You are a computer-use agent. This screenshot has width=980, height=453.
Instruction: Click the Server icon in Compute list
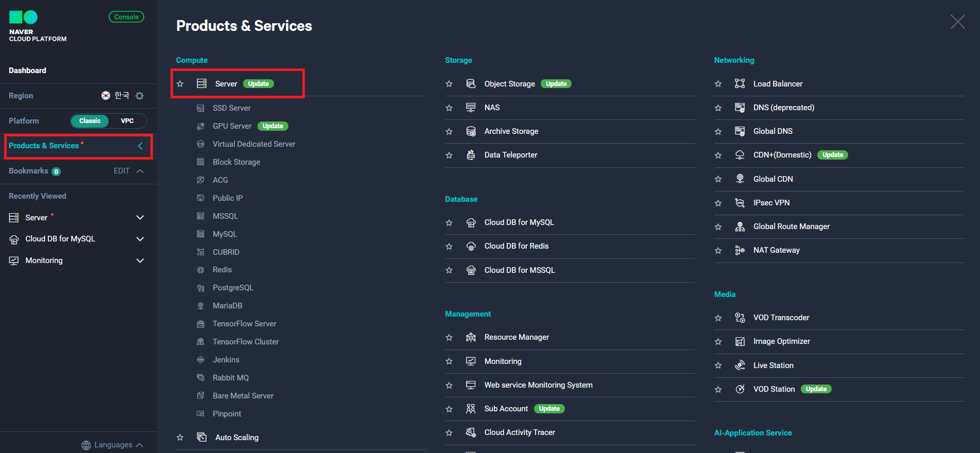(x=202, y=83)
